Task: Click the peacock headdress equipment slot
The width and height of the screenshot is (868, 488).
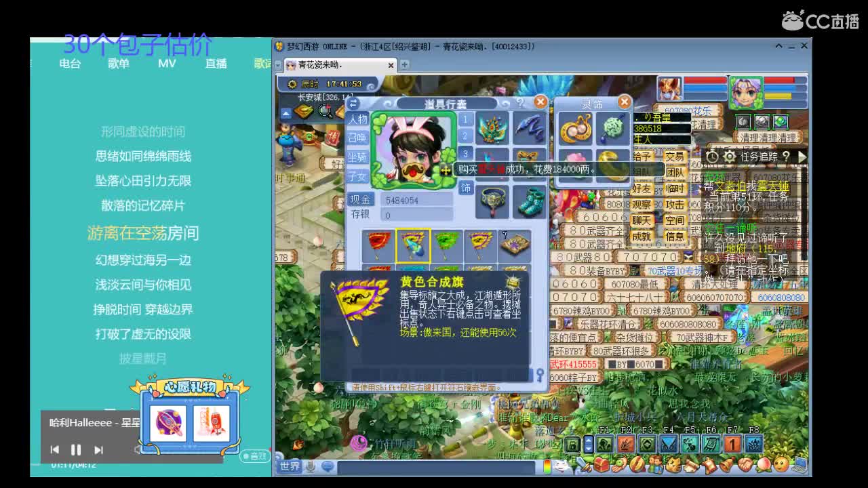Action: (492, 127)
